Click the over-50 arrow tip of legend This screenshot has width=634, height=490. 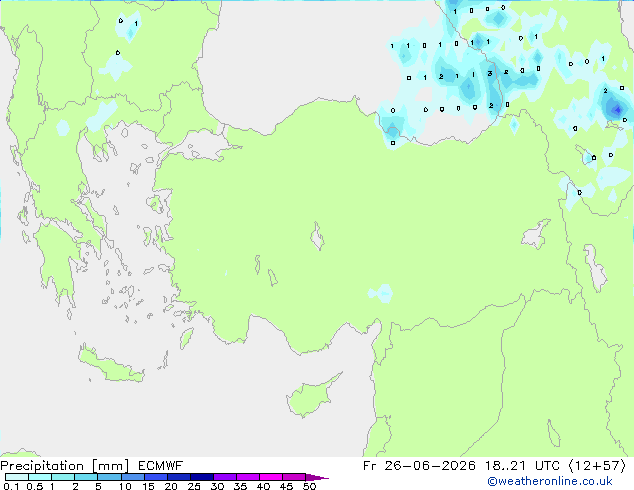pos(317,477)
